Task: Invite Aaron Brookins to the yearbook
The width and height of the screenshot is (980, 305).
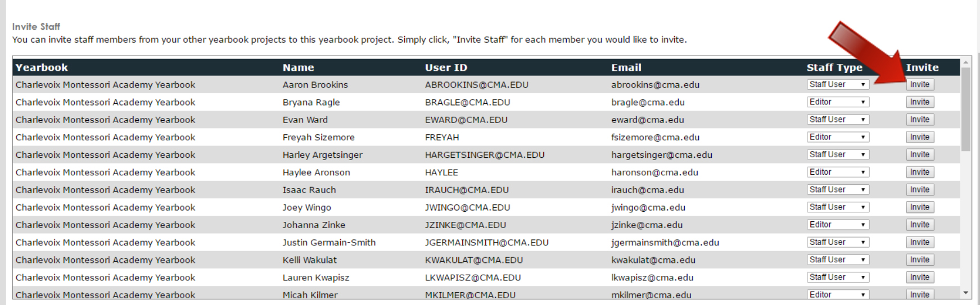Action: click(920, 84)
